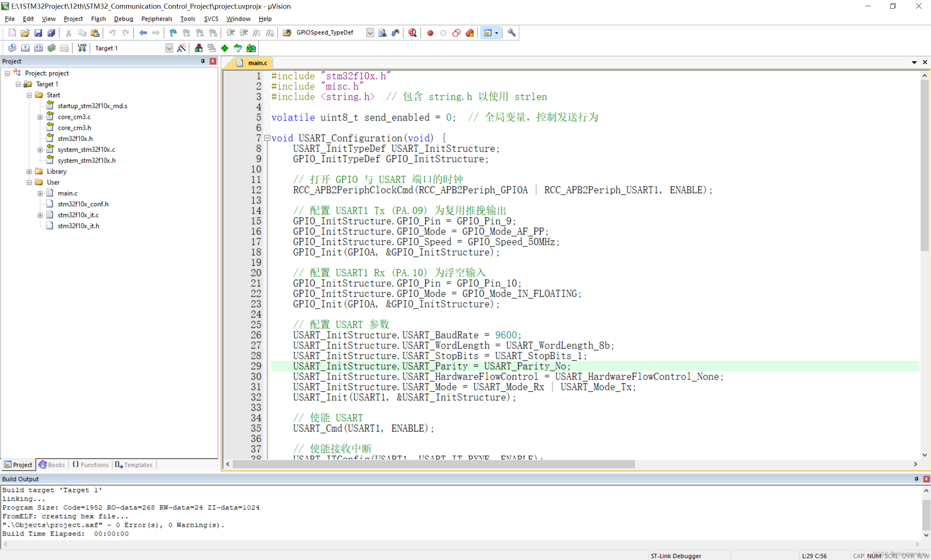Switch to the Functions tab
Image resolution: width=931 pixels, height=560 pixels.
(x=90, y=464)
